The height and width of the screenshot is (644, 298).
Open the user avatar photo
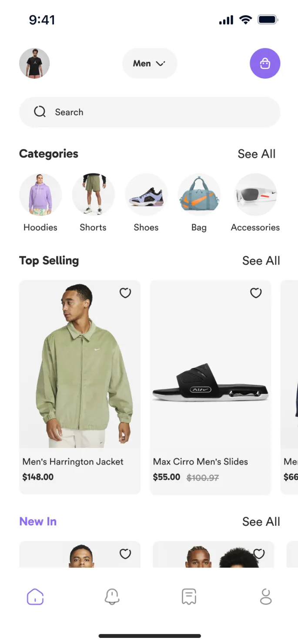coord(34,63)
